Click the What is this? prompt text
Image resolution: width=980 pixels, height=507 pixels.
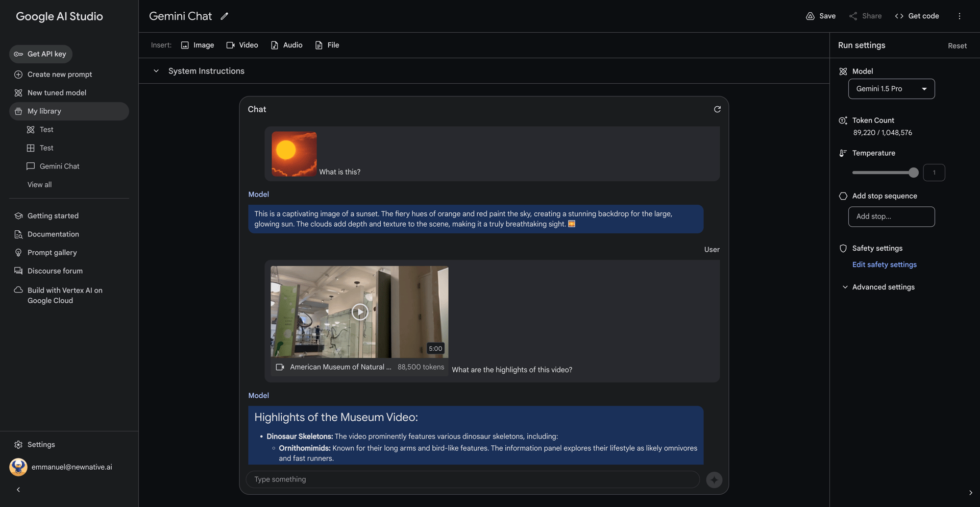coord(339,172)
